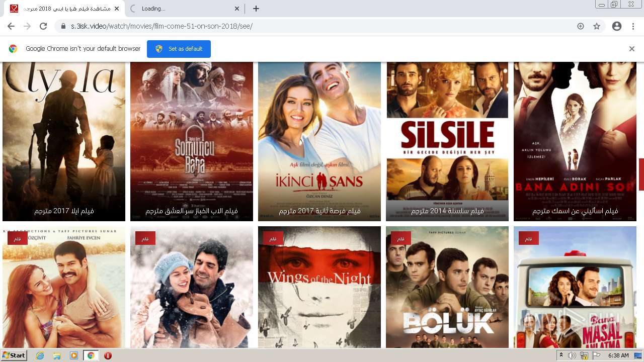This screenshot has height=362, width=644.
Task: Open the Bölük movie poster
Action: tap(447, 287)
